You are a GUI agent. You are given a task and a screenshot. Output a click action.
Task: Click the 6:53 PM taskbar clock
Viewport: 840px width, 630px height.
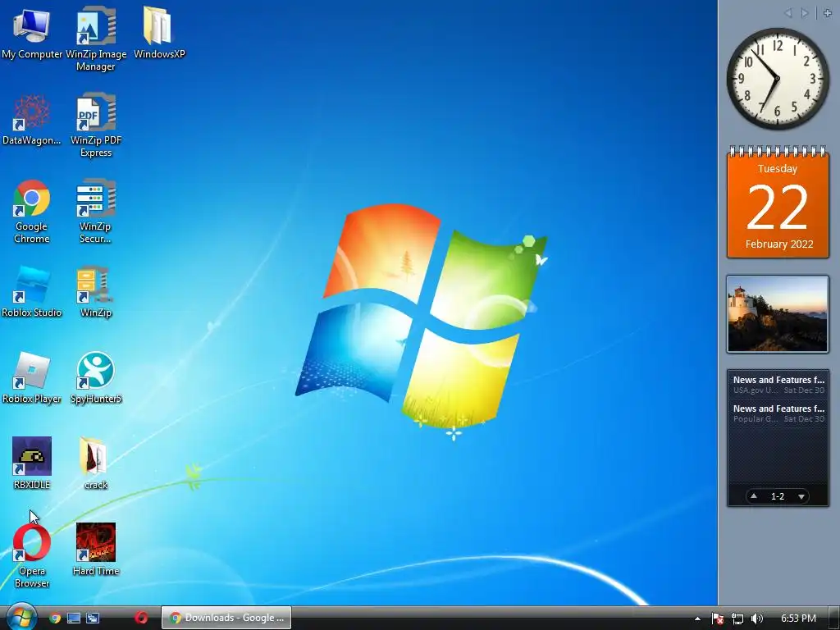tap(798, 619)
